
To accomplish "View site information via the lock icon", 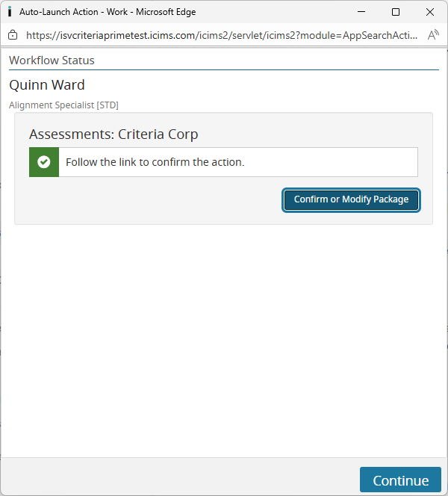I will click(x=13, y=34).
